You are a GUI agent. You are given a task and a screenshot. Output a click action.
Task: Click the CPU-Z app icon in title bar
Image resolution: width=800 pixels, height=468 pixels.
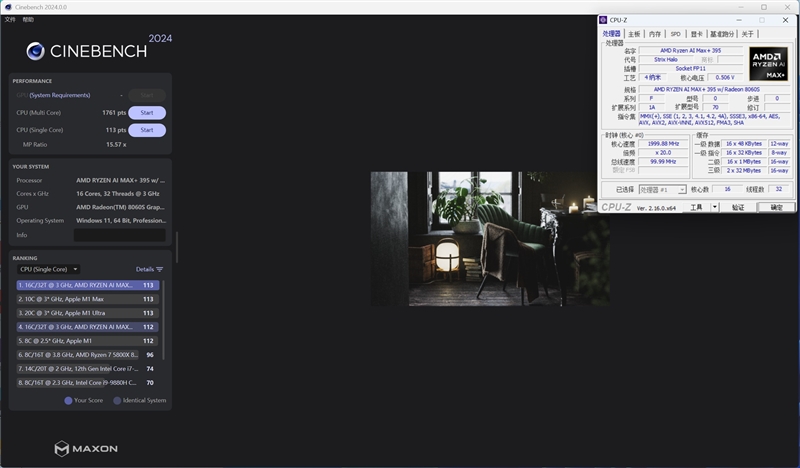[x=603, y=20]
